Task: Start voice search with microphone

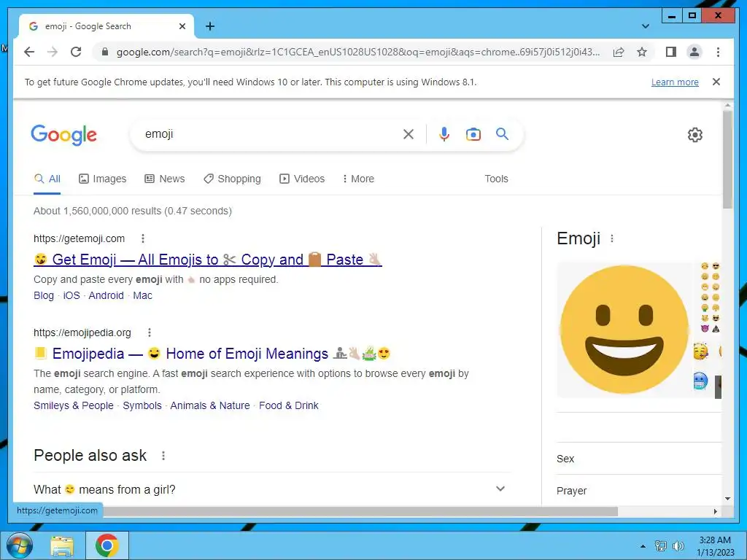Action: click(x=444, y=134)
